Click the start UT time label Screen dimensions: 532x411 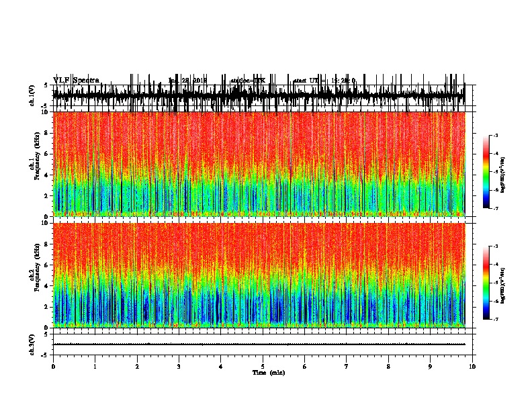click(324, 81)
